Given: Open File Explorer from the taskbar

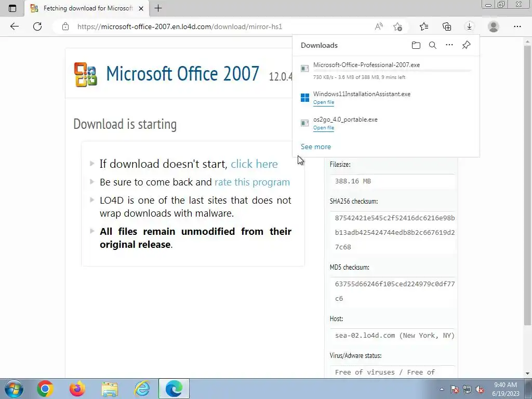Looking at the screenshot, I should pyautogui.click(x=110, y=389).
